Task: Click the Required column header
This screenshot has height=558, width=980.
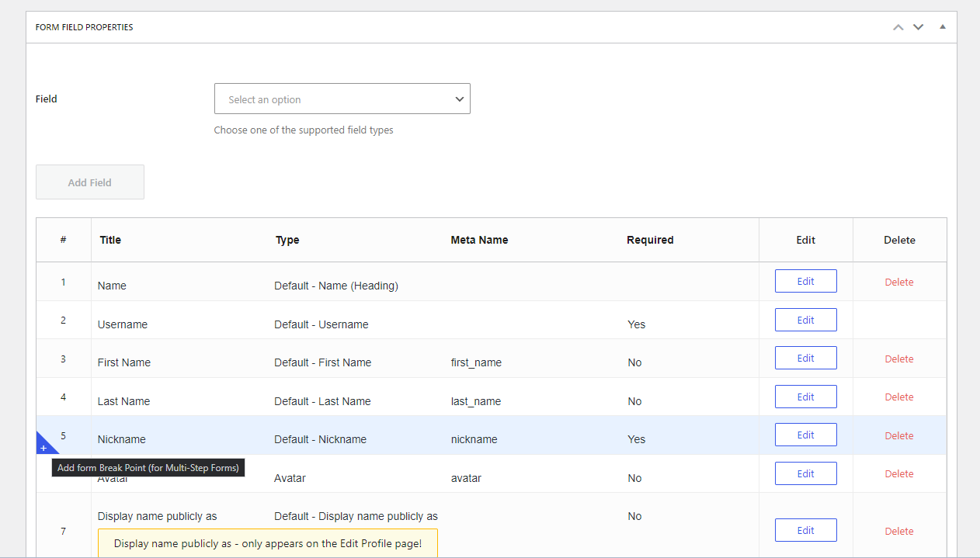Action: (x=650, y=240)
